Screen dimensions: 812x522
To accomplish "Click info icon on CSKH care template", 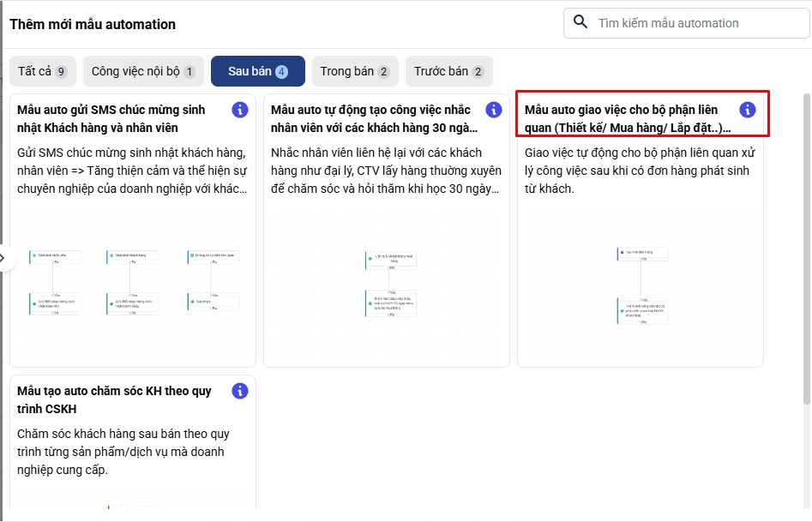I will (x=240, y=391).
